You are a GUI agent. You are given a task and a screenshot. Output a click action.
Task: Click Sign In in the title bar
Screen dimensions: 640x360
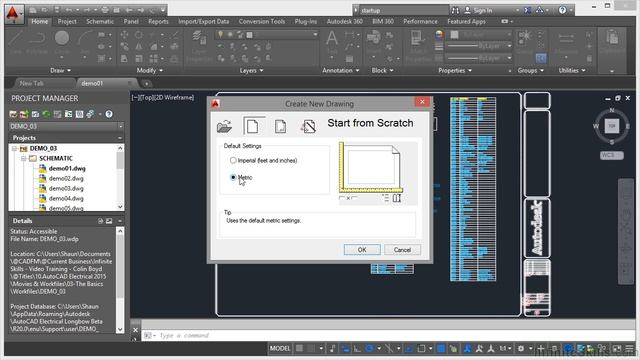482,10
